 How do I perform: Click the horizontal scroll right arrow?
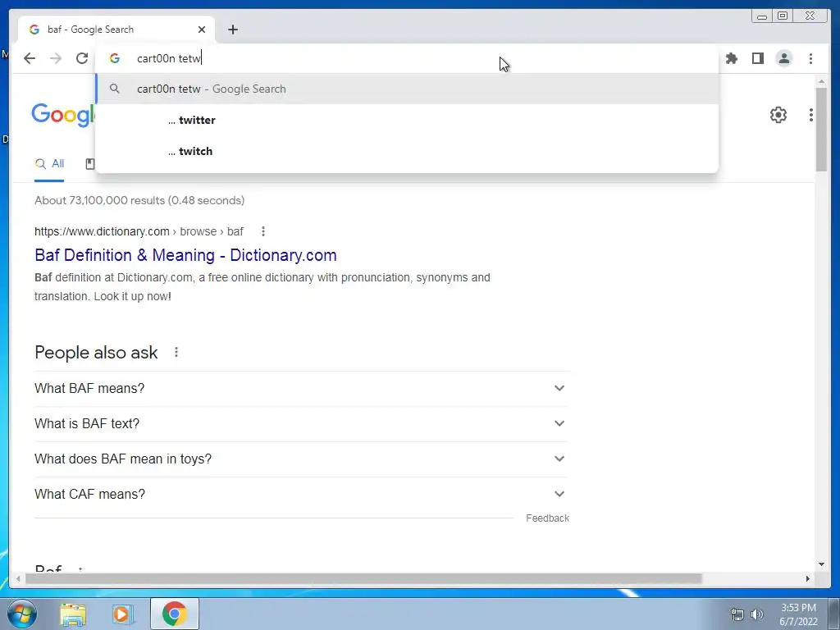pos(808,578)
